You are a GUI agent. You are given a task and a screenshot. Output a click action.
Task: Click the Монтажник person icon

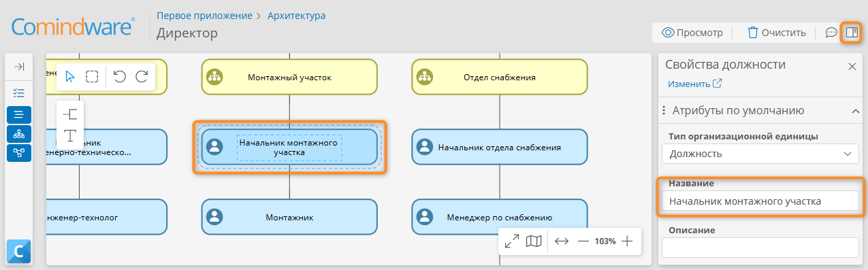click(215, 217)
